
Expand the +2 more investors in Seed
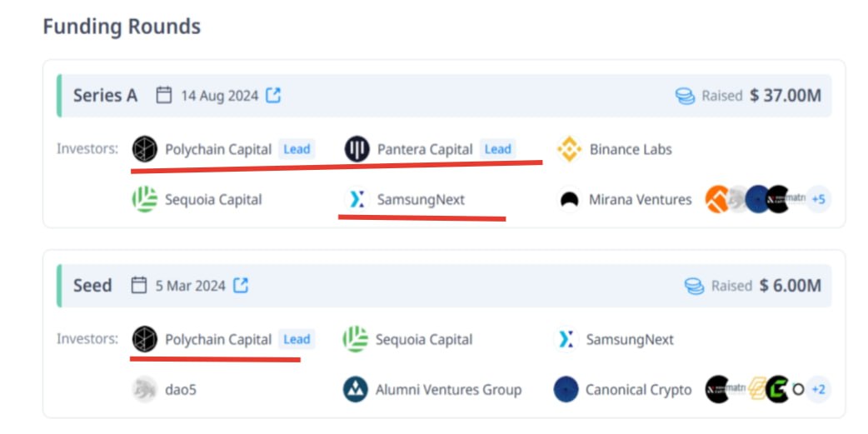pyautogui.click(x=818, y=390)
